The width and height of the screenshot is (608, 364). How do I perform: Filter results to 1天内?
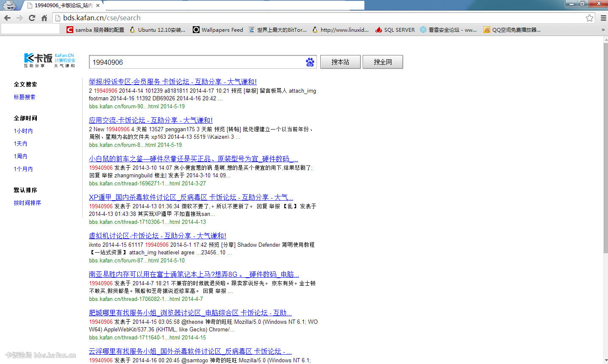20,143
